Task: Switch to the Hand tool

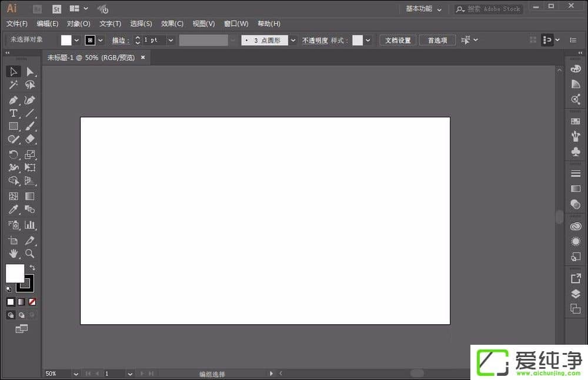Action: pyautogui.click(x=13, y=254)
